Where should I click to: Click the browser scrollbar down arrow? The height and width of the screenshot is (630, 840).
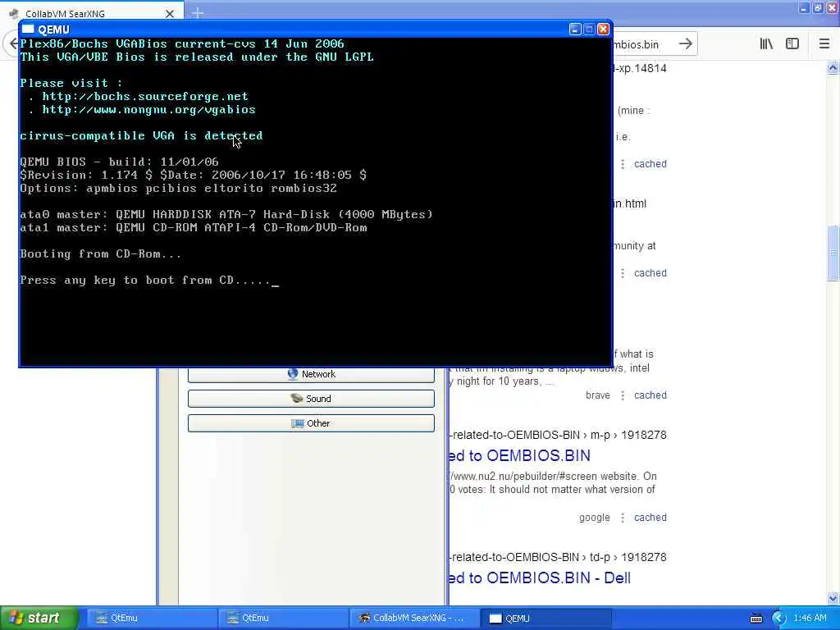pyautogui.click(x=833, y=598)
